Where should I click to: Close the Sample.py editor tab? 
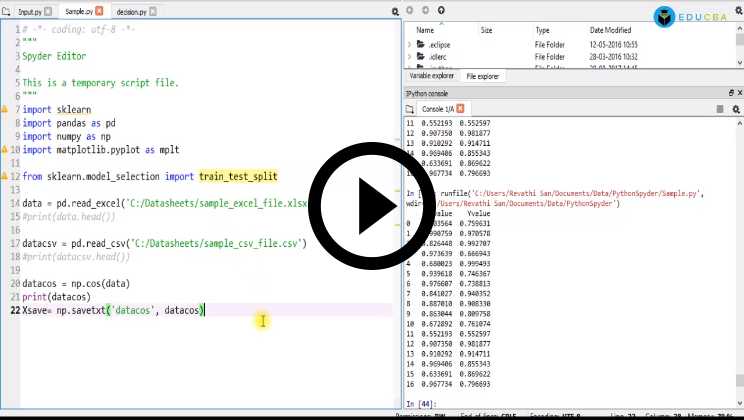(x=99, y=11)
